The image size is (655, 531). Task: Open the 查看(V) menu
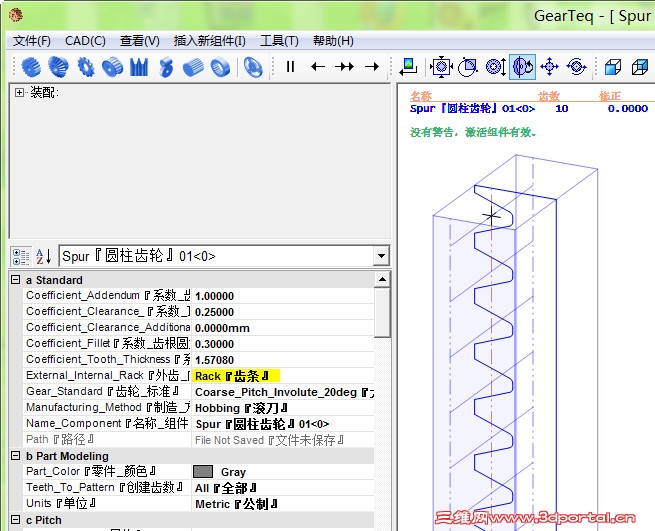(x=140, y=41)
